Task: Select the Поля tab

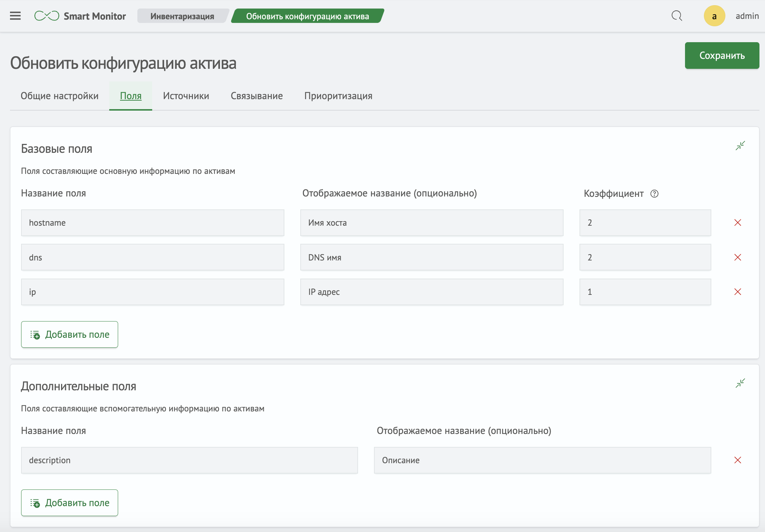Action: coord(131,96)
